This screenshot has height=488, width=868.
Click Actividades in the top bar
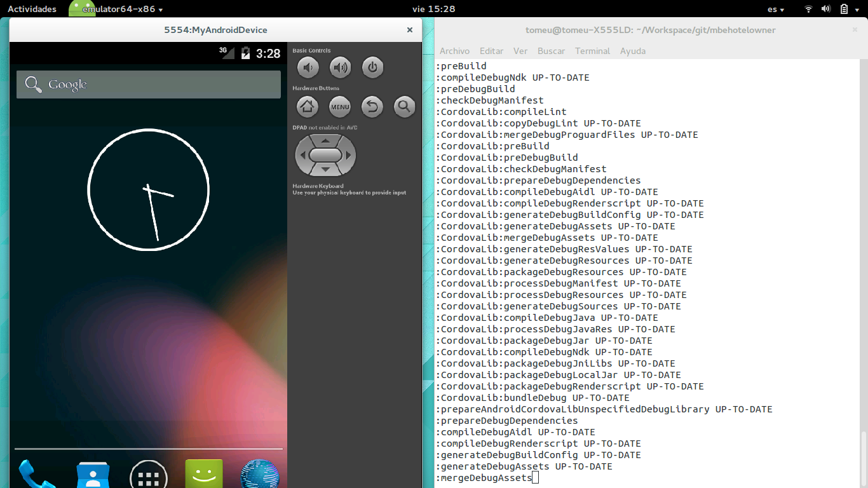[x=32, y=9]
